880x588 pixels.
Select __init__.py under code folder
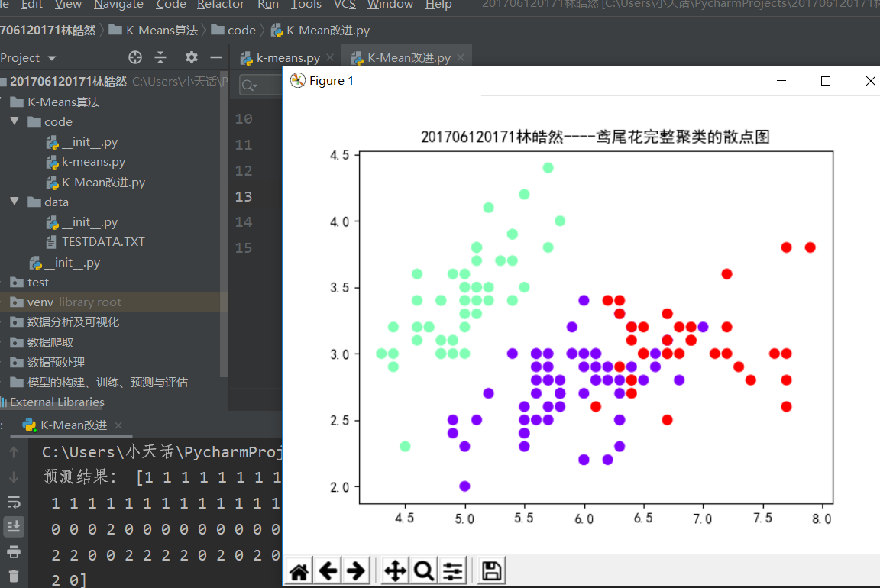(82, 142)
